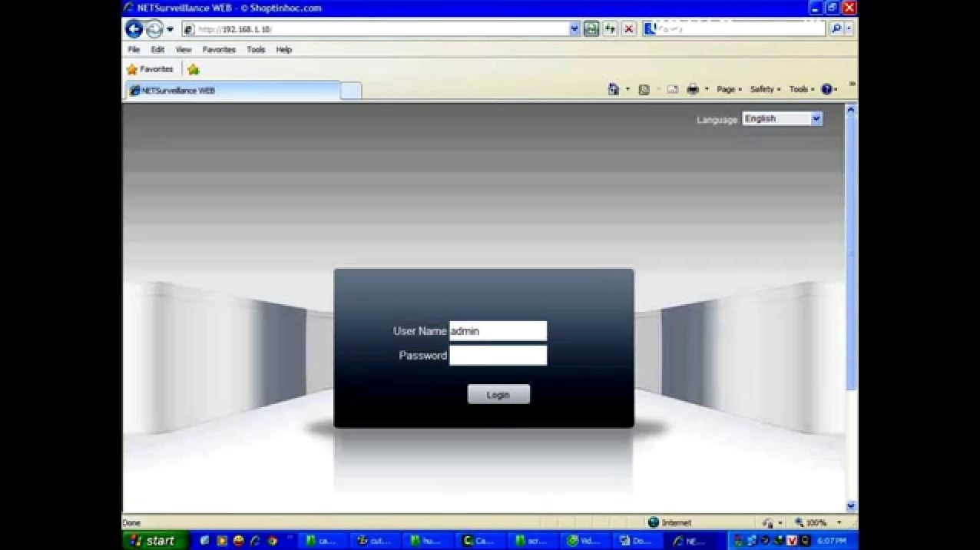Click the Add to Favorites star icon
The width and height of the screenshot is (980, 550).
pos(194,69)
